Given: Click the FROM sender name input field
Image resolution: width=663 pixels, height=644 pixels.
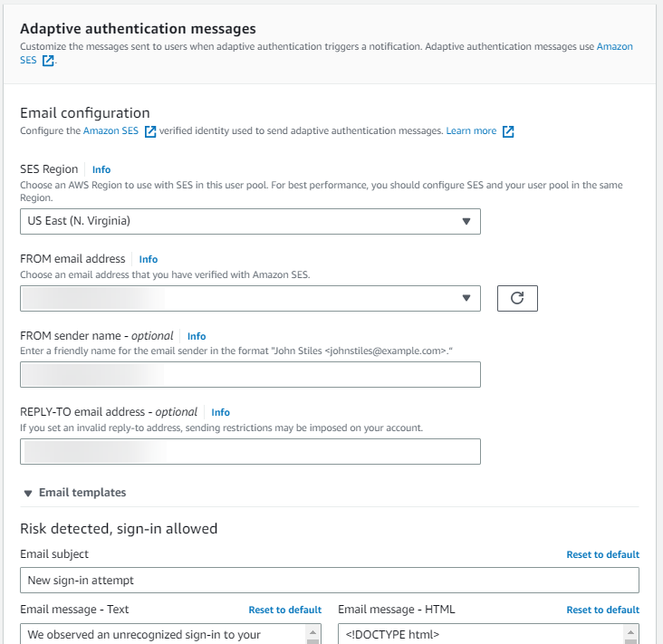Looking at the screenshot, I should coord(250,375).
